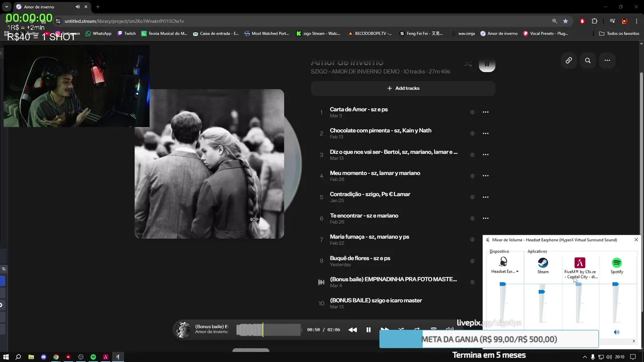Open the Windows Start menu
The image size is (644, 362).
[6, 357]
